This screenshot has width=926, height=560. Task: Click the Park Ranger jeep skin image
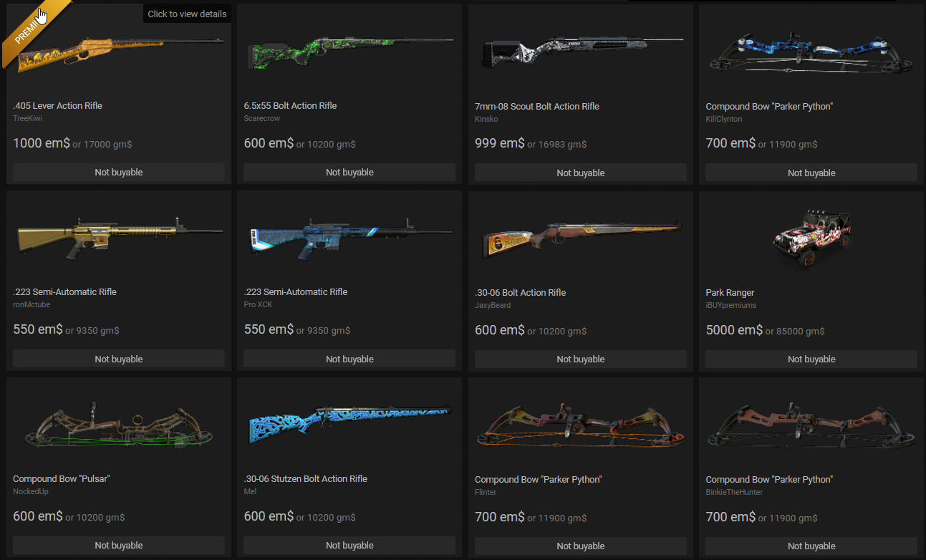click(x=812, y=239)
